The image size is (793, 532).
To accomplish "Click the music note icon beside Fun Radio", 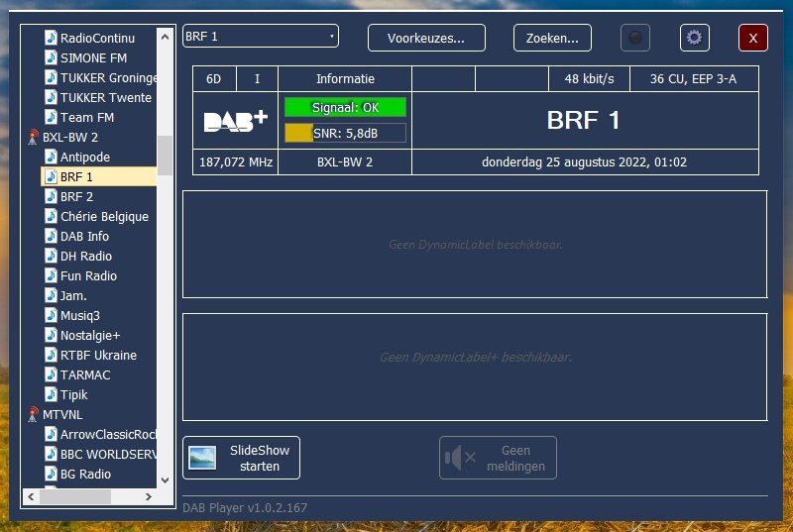I will (51, 275).
